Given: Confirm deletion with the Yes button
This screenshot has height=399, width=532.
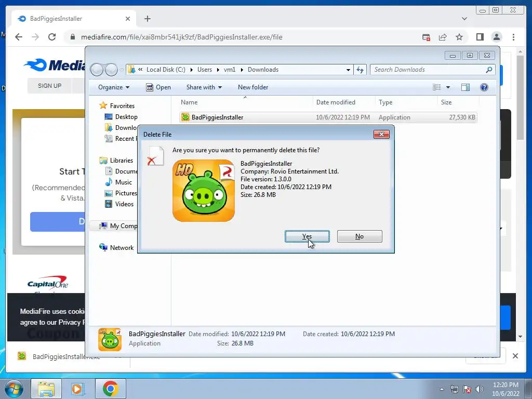Looking at the screenshot, I should [307, 236].
